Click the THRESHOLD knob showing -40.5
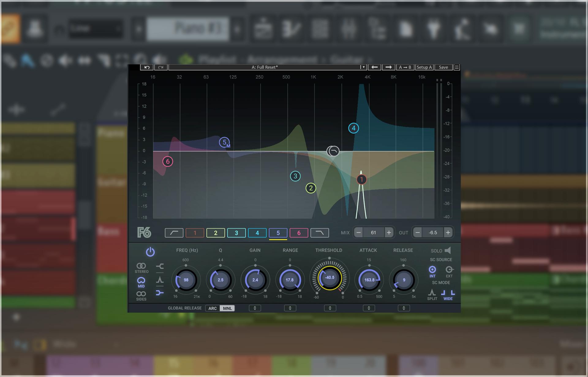This screenshot has width=588, height=377. pyautogui.click(x=330, y=278)
